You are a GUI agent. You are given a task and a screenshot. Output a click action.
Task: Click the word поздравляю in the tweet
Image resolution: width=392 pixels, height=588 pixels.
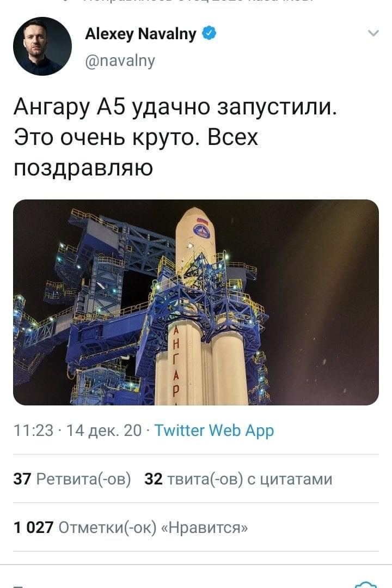pos(83,168)
